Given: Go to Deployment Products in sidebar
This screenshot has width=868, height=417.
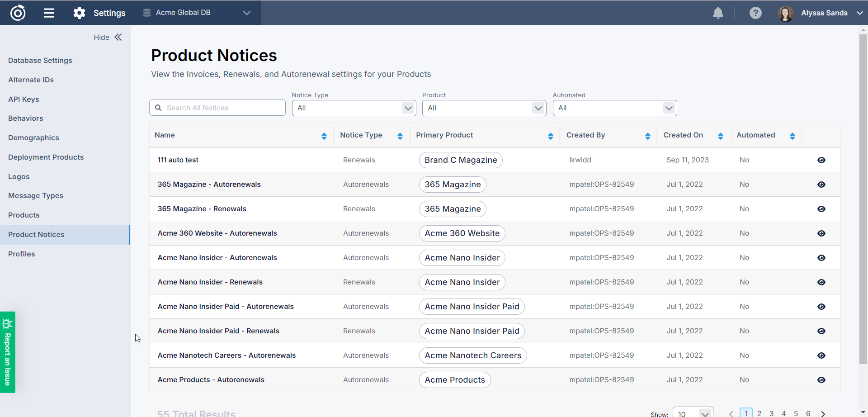Looking at the screenshot, I should (46, 157).
